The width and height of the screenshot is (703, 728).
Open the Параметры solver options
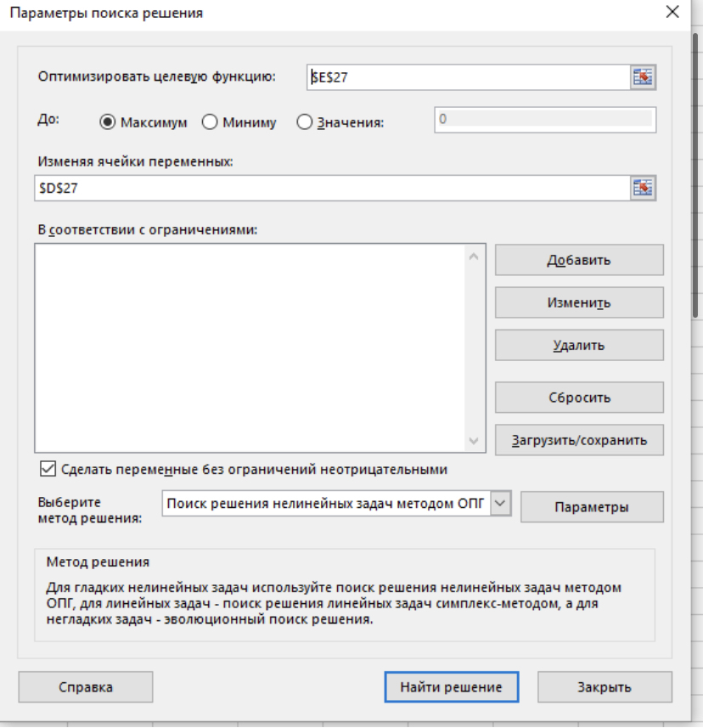tap(591, 507)
